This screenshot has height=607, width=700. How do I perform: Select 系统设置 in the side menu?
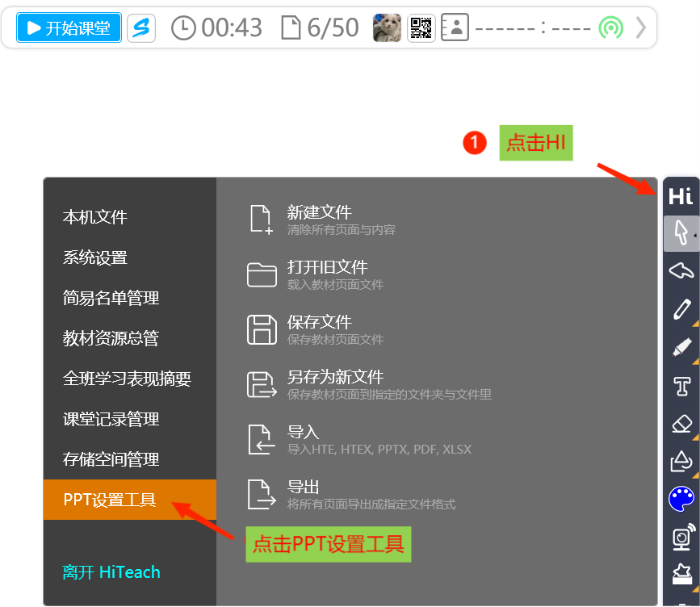(95, 258)
